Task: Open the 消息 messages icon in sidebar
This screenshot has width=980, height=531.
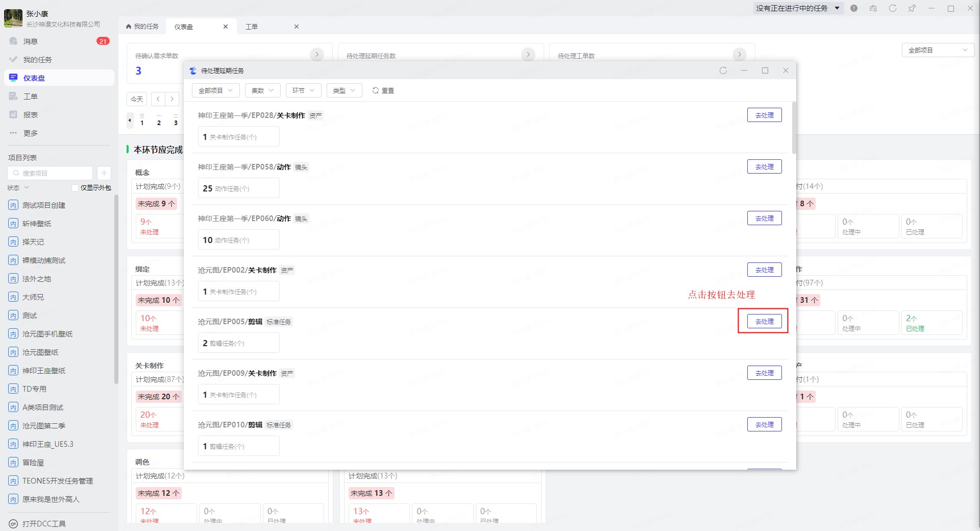Action: pyautogui.click(x=14, y=41)
